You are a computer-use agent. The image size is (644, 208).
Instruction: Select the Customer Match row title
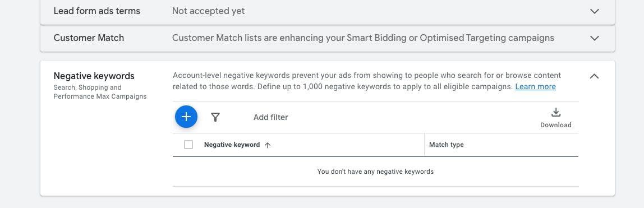89,38
